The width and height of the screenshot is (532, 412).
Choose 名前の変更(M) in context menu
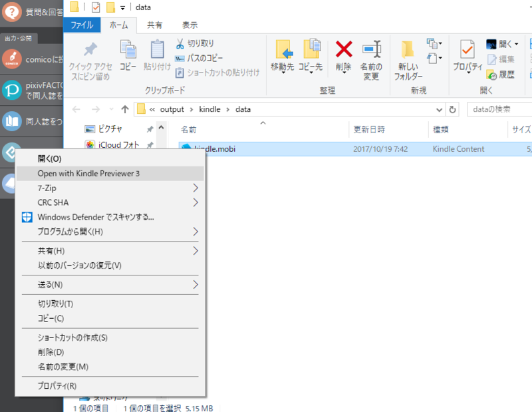coord(110,367)
